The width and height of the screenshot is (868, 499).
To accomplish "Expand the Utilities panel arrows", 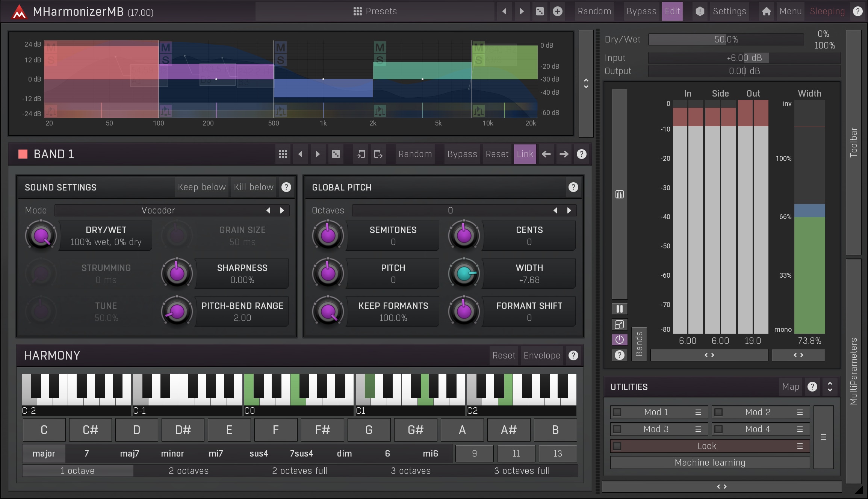I will [830, 387].
